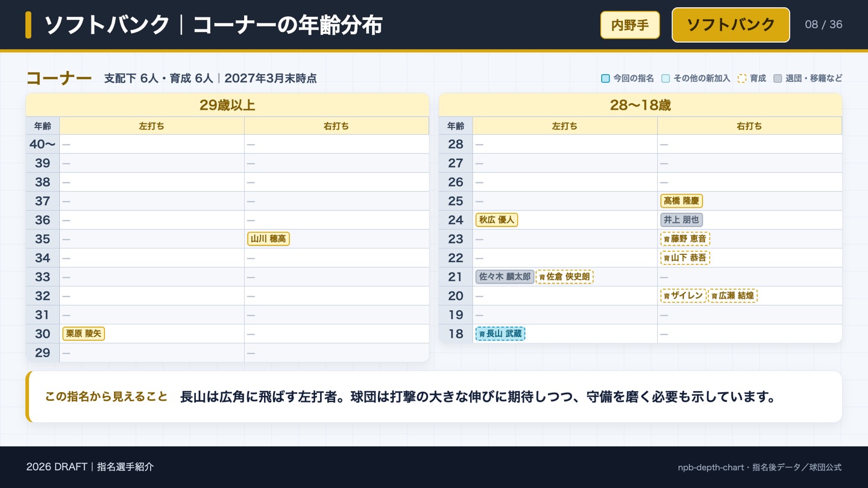Click 右打ち column header in 29歳以上 table

[x=336, y=126]
